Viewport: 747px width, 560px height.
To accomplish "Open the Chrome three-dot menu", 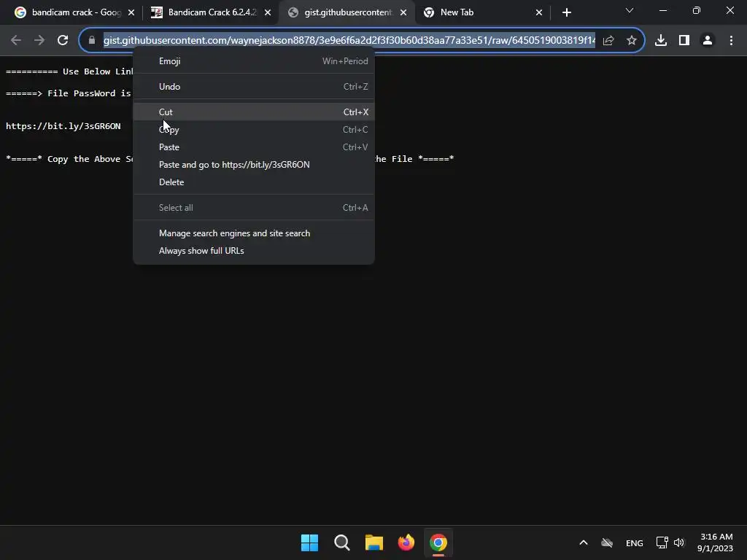I will pyautogui.click(x=731, y=41).
